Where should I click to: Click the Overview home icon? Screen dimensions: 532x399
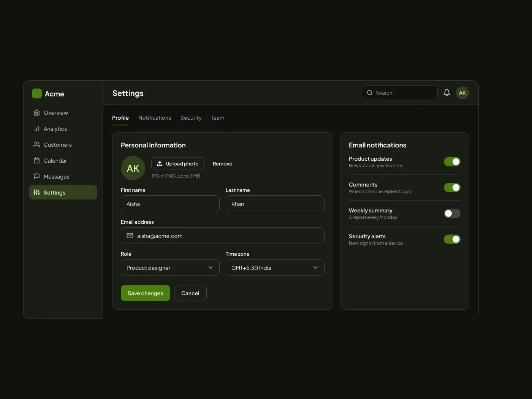point(36,112)
